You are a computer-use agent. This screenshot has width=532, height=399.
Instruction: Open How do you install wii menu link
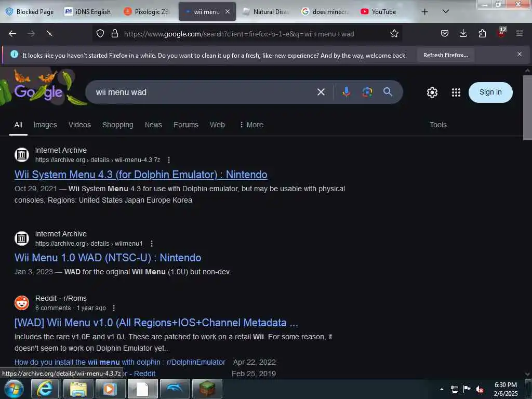point(120,362)
